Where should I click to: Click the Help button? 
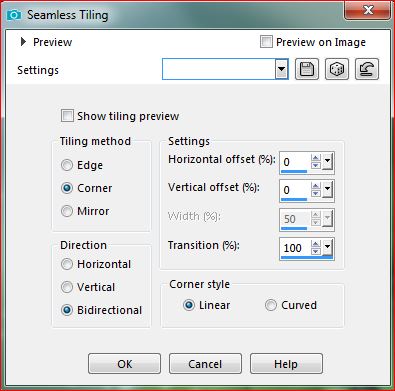286,364
